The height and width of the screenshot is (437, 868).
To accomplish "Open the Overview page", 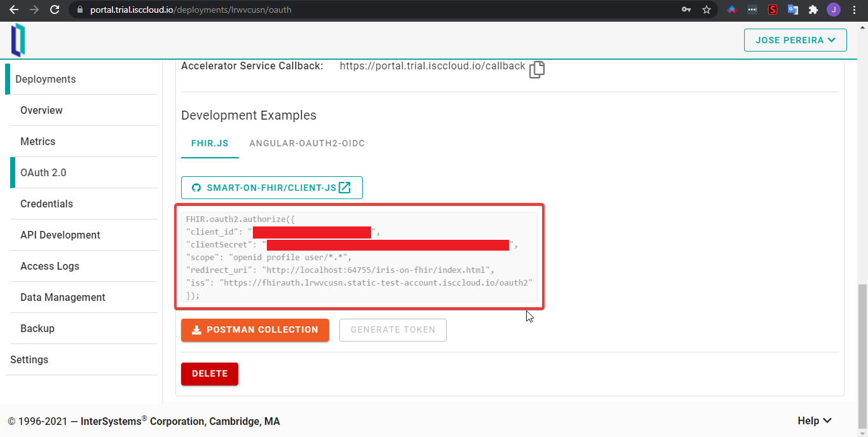I will point(84,110).
